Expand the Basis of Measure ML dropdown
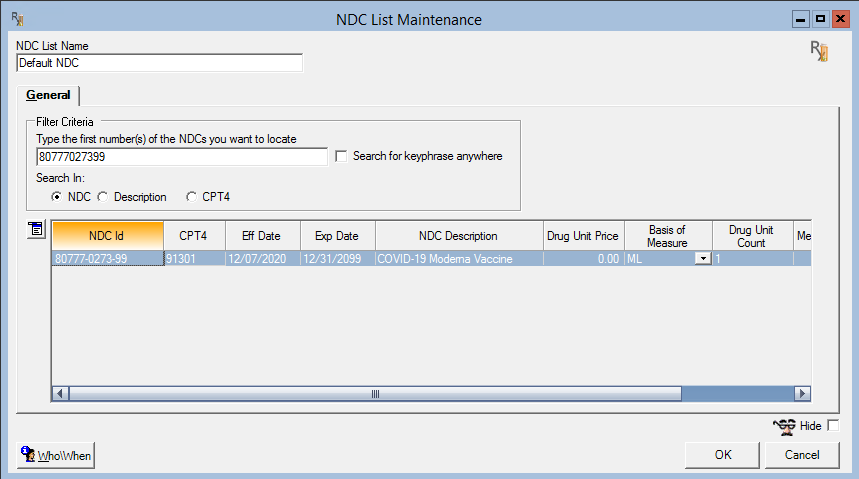 [703, 259]
